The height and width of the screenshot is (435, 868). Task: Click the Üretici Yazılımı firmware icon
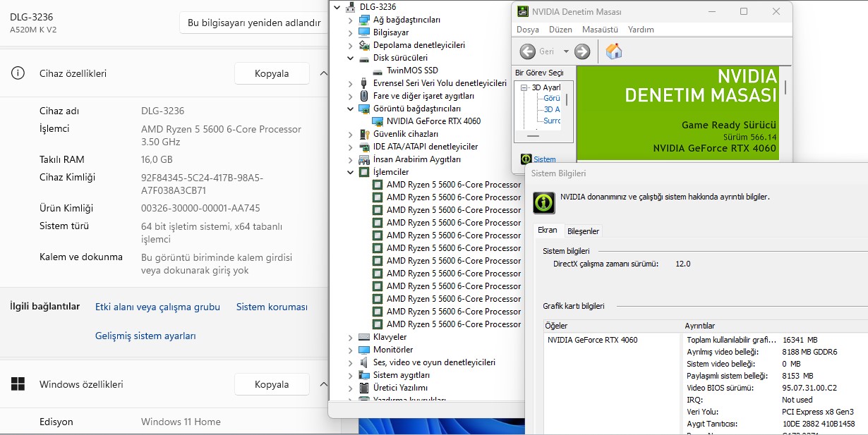[364, 388]
